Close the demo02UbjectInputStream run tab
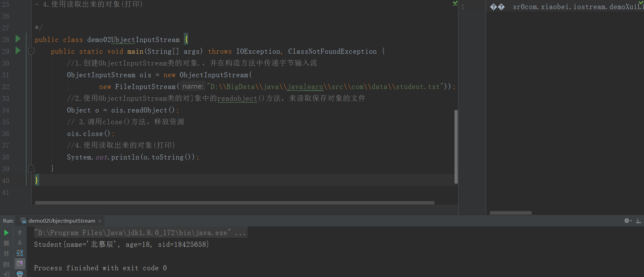Image resolution: width=644 pixels, height=277 pixels. 100,221
